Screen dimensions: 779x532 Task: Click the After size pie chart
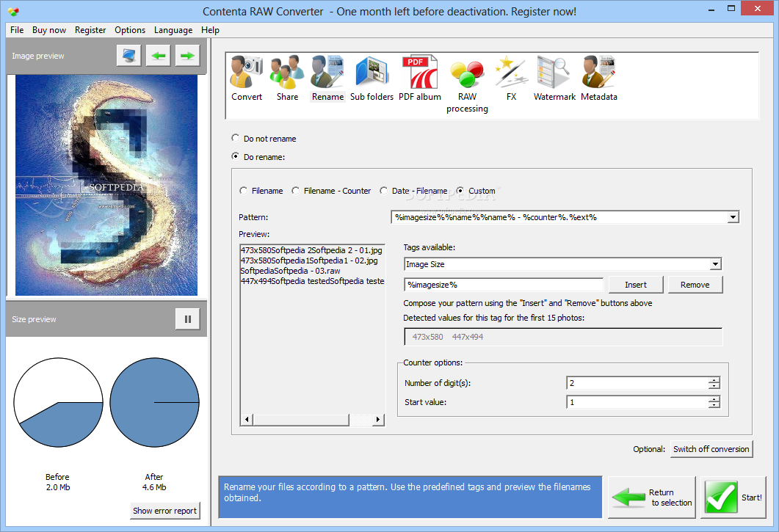pyautogui.click(x=154, y=402)
